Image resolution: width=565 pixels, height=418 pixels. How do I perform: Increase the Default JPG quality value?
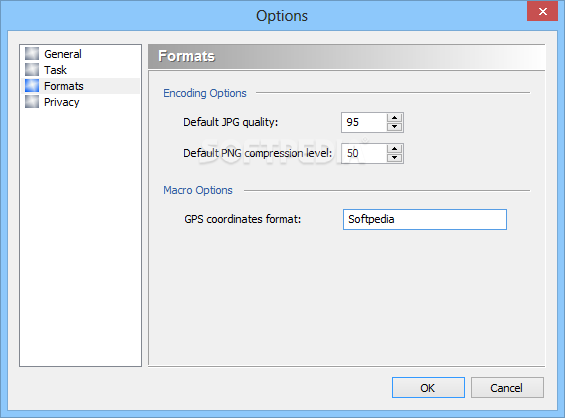click(395, 118)
